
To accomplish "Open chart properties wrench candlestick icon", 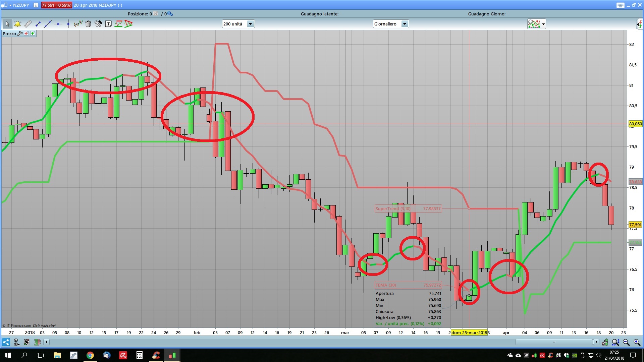I will pos(605,342).
